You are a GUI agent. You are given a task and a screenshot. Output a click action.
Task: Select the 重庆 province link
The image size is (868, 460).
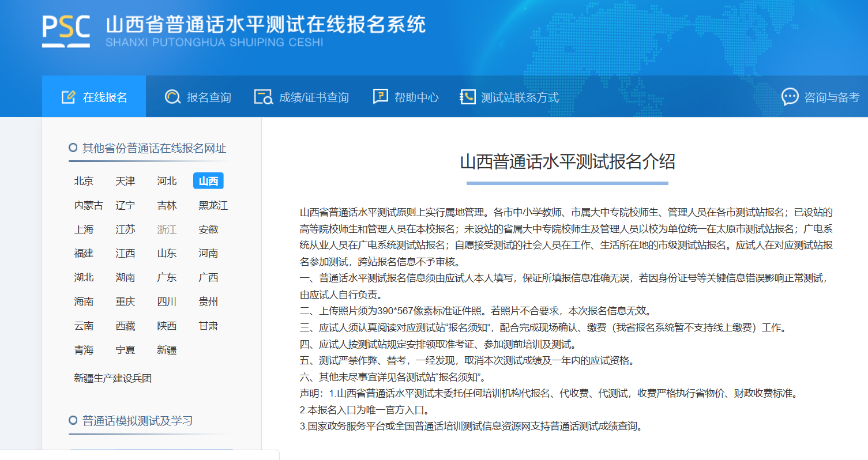[125, 301]
